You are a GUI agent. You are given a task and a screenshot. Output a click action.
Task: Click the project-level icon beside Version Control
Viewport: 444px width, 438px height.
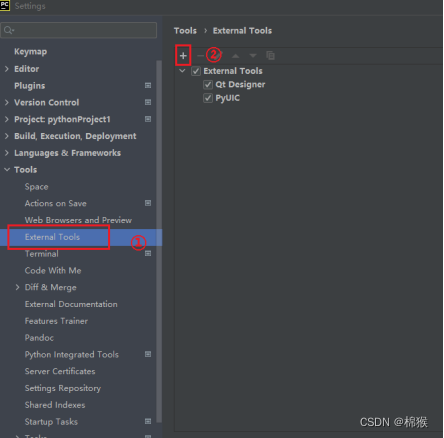click(148, 102)
